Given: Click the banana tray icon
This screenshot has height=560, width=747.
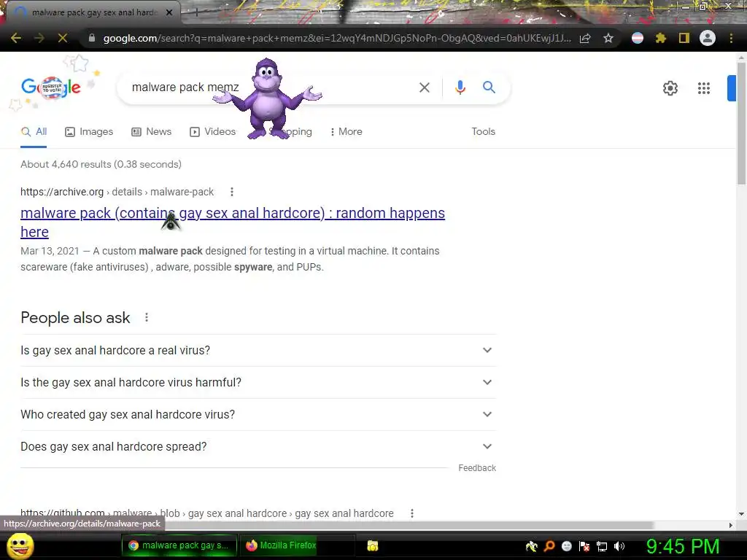Looking at the screenshot, I should (531, 546).
